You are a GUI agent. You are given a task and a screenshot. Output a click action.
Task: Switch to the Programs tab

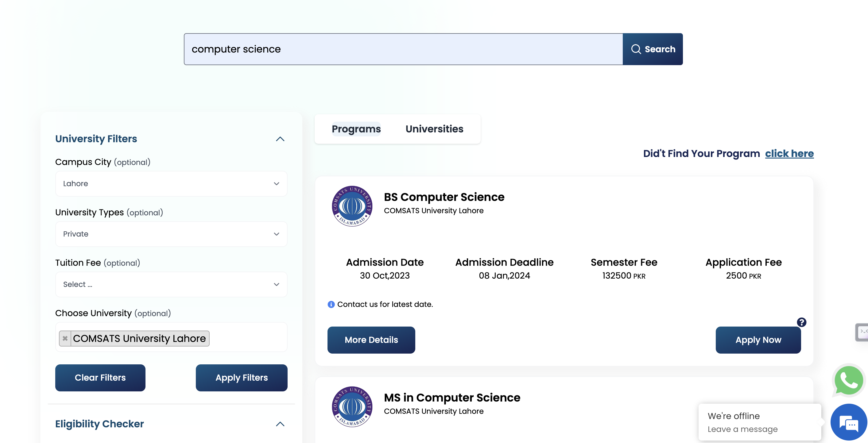[356, 129]
